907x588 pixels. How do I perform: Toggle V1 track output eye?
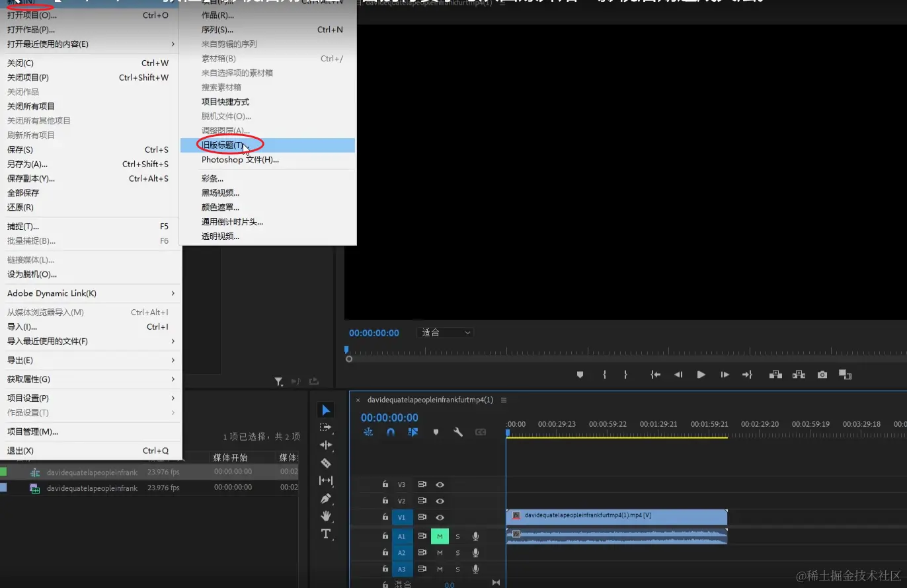click(x=440, y=517)
